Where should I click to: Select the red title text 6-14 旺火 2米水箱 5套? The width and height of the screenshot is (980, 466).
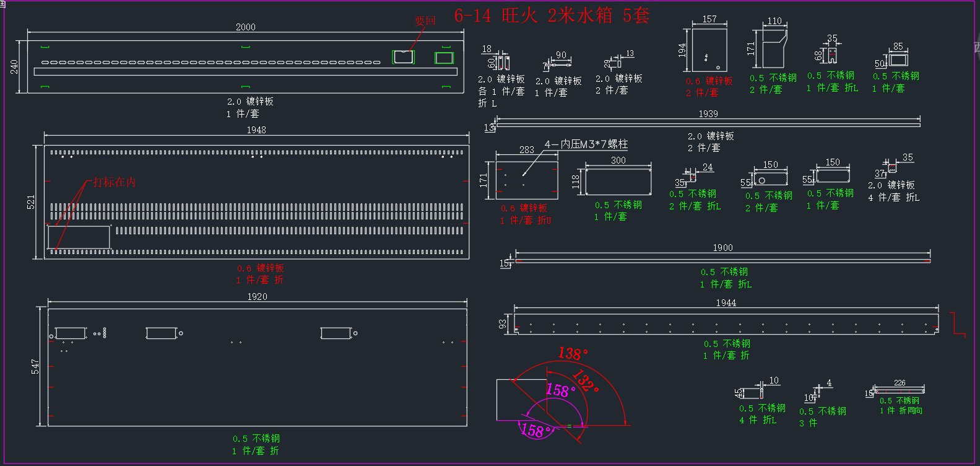coord(552,15)
